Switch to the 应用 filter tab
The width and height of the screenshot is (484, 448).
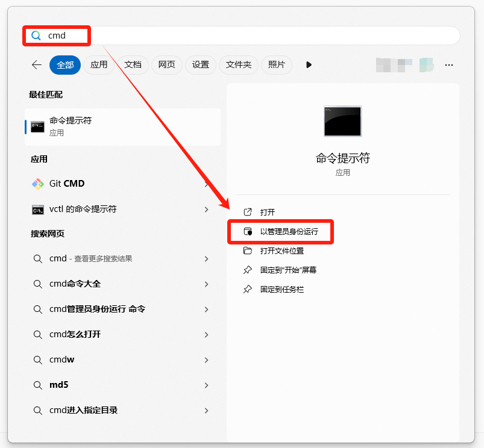(x=99, y=65)
